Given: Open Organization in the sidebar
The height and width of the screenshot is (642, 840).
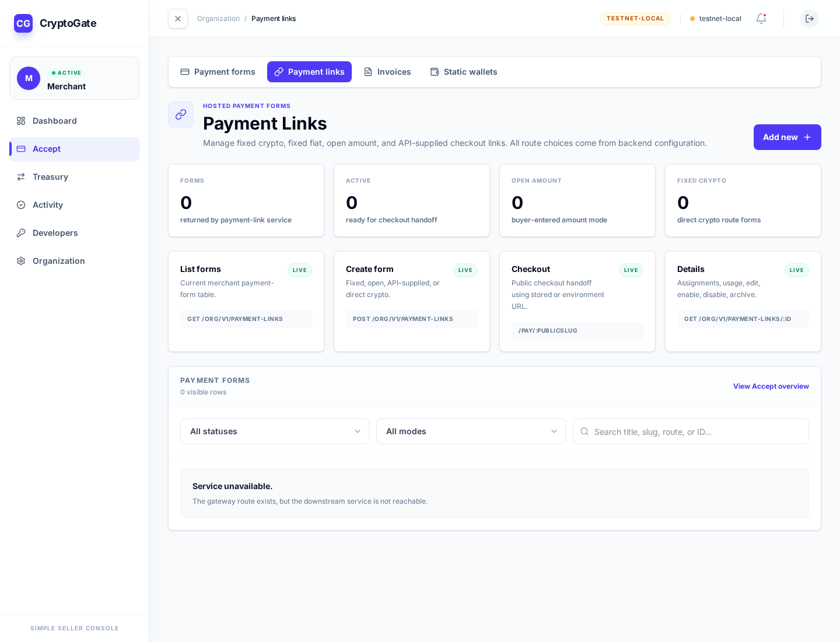Looking at the screenshot, I should tap(75, 261).
